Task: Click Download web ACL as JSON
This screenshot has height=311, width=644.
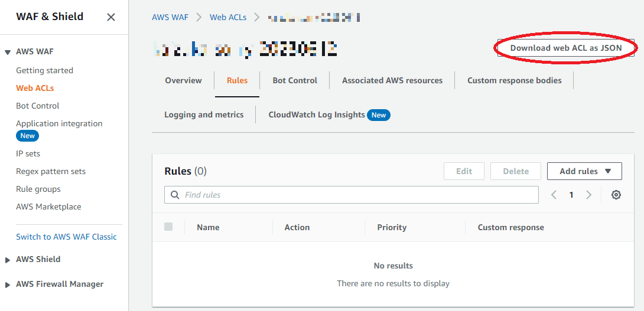Action: click(x=565, y=48)
